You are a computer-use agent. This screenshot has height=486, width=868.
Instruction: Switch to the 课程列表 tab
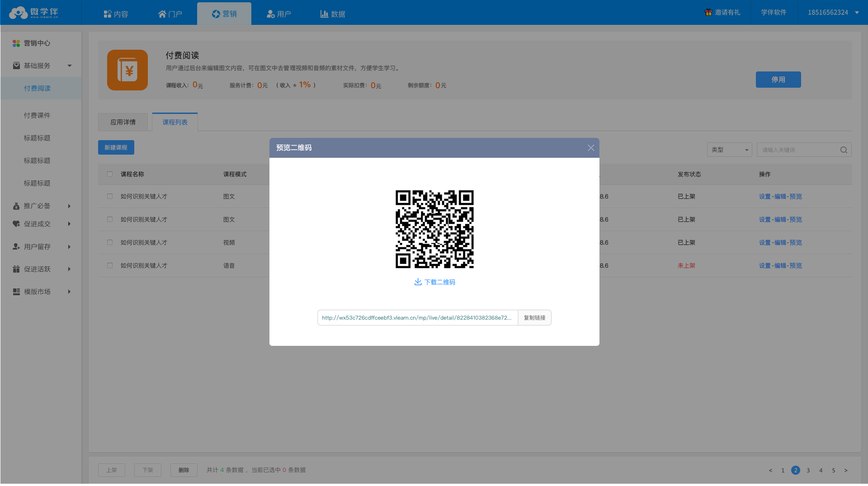[x=175, y=122]
